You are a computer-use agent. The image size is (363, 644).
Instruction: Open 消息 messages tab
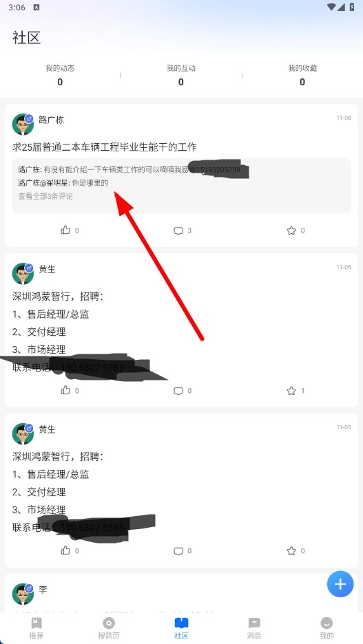pos(254,628)
